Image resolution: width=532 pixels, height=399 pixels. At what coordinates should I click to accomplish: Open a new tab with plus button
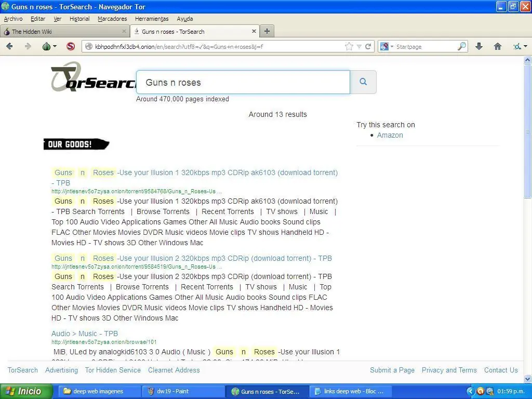pyautogui.click(x=267, y=31)
